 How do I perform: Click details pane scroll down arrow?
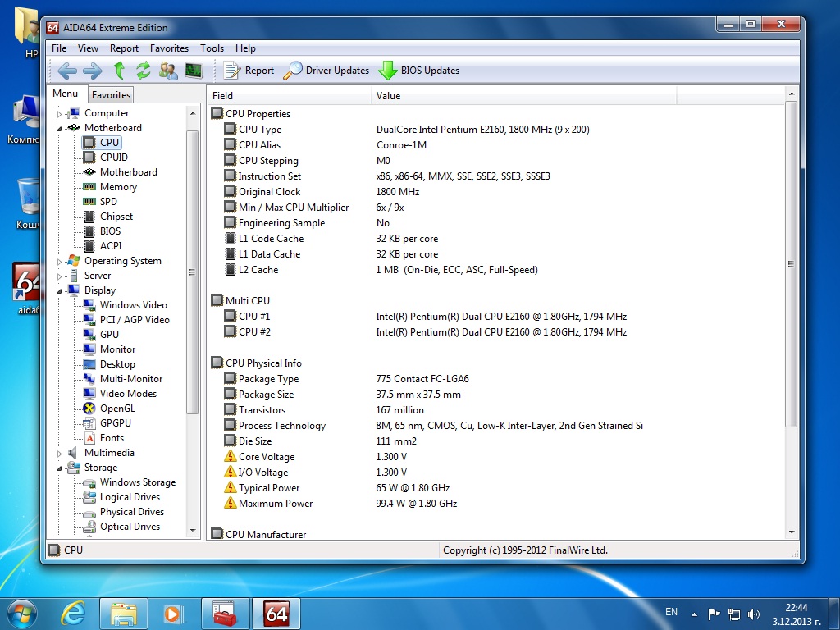coord(792,532)
